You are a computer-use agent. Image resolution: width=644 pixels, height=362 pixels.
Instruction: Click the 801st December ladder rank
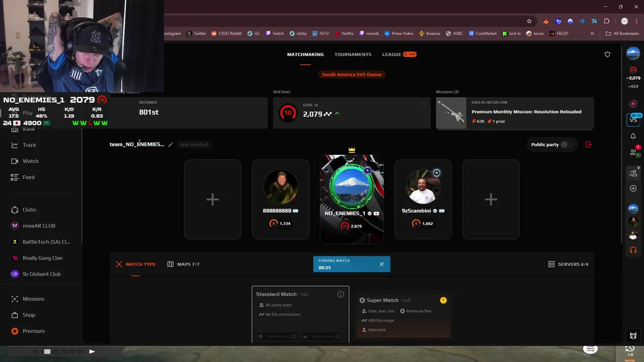coord(148,112)
